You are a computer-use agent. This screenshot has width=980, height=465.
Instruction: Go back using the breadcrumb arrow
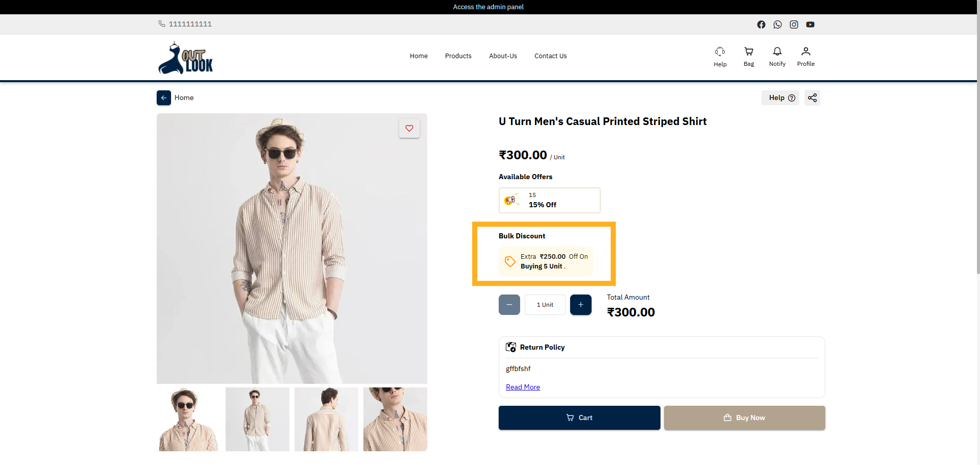tap(163, 97)
